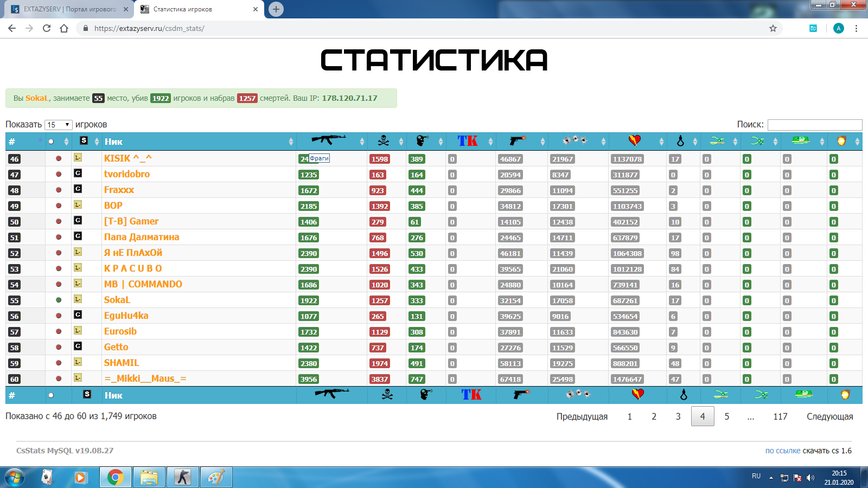Click the firing pistol icon in the header row
The width and height of the screenshot is (868, 488).
pos(518,141)
